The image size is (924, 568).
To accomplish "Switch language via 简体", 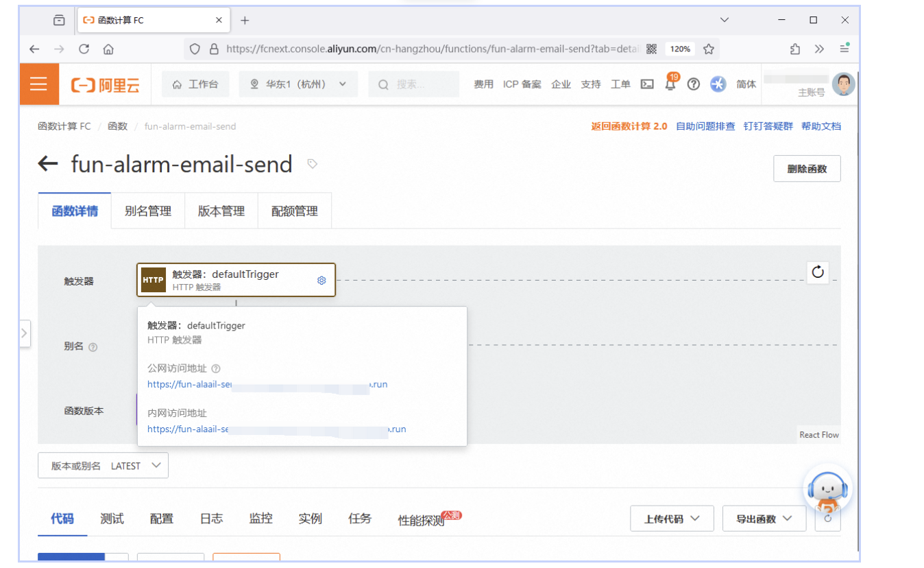I will 746,84.
